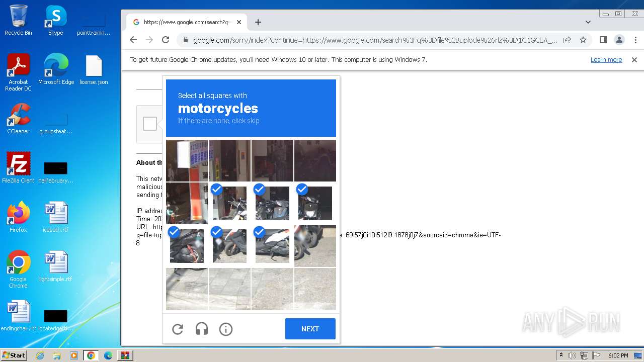
Task: Launch CCleaner from the desktop
Action: tap(18, 119)
